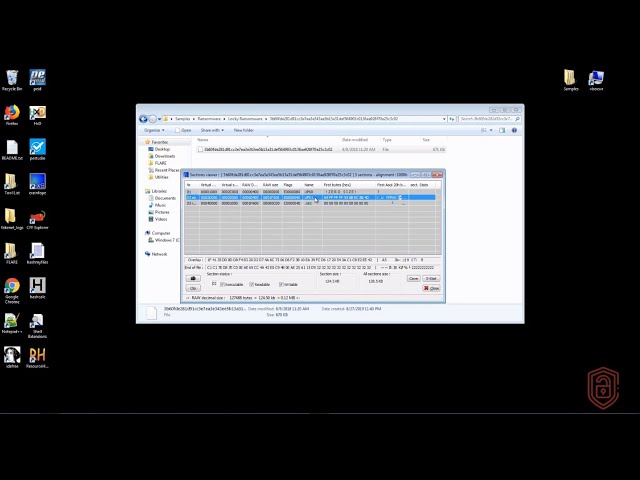Launch the PEiD desktop shortcut
The width and height of the screenshot is (640, 480).
coord(37,80)
